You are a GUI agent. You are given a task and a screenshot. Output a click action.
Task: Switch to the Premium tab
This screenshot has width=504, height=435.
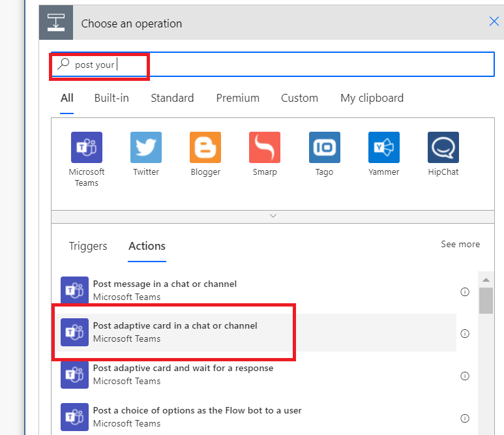point(237,98)
